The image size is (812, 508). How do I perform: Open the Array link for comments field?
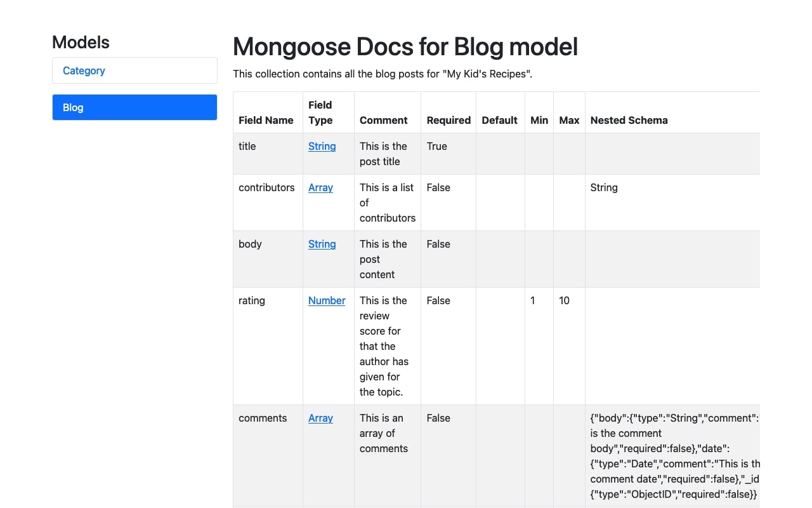320,418
